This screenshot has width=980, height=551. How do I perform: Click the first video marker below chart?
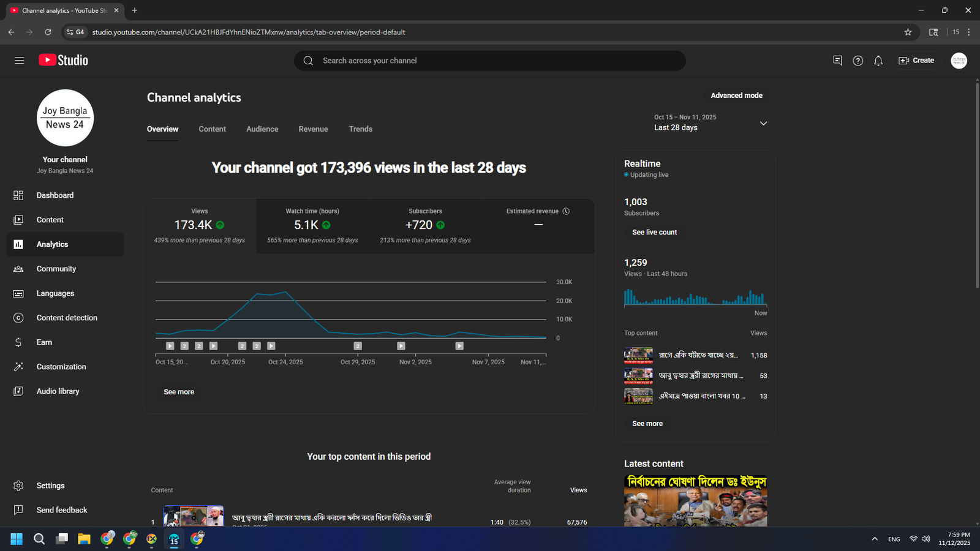(170, 346)
